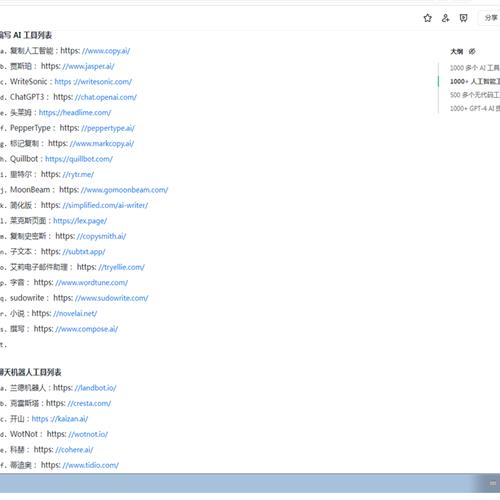Open the subtxt.app link
Screen dimensions: 500x500
(x=84, y=252)
